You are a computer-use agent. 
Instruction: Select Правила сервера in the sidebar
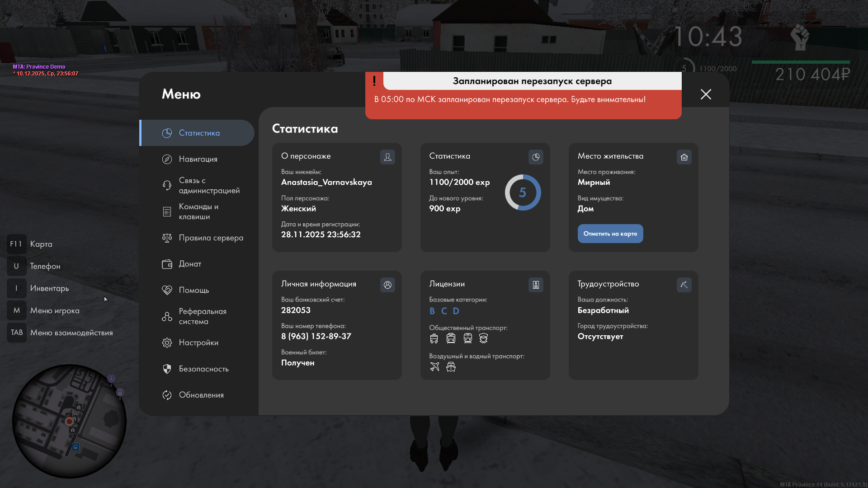(211, 238)
